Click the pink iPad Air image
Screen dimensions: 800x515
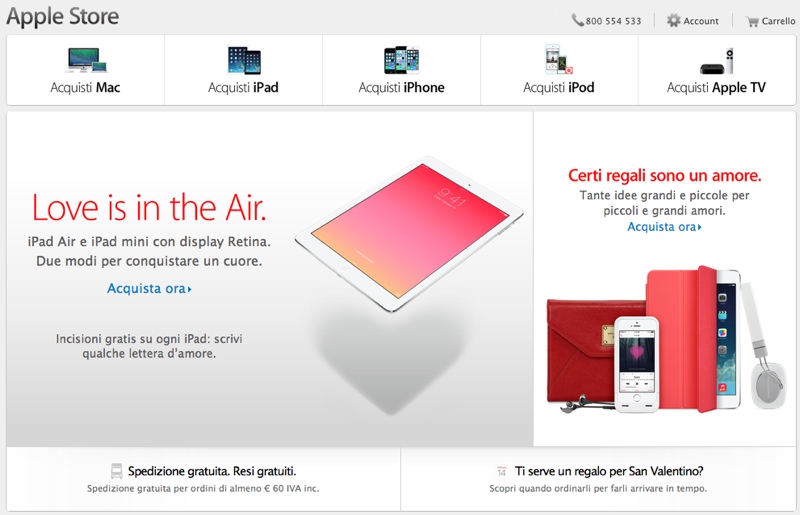409,234
